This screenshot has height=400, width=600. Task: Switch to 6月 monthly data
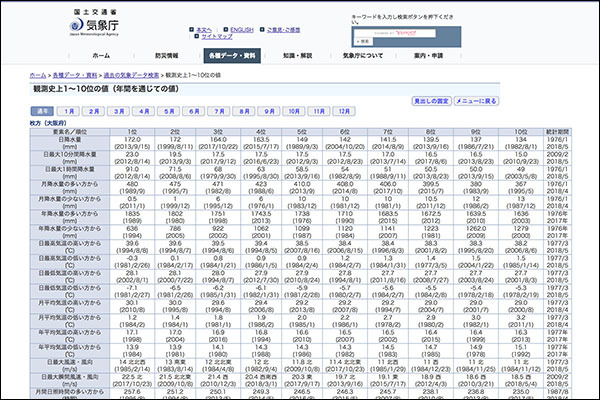196,111
